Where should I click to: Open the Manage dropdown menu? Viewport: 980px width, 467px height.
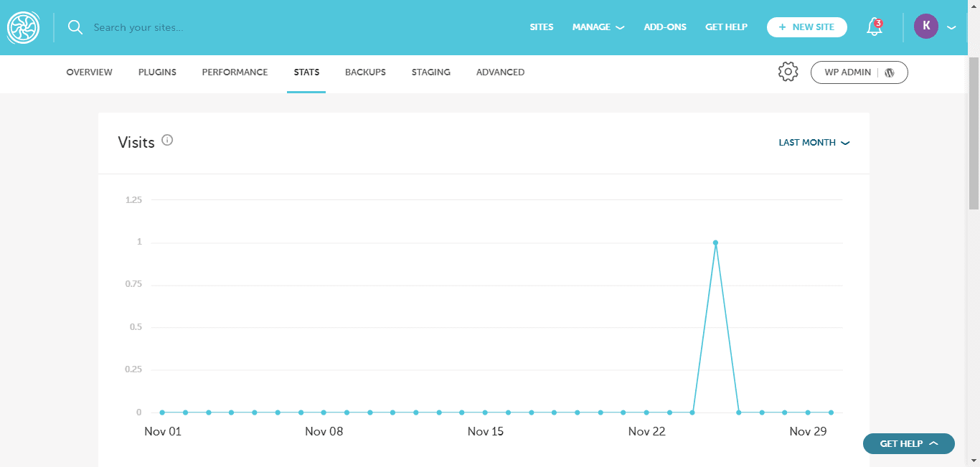click(x=598, y=27)
